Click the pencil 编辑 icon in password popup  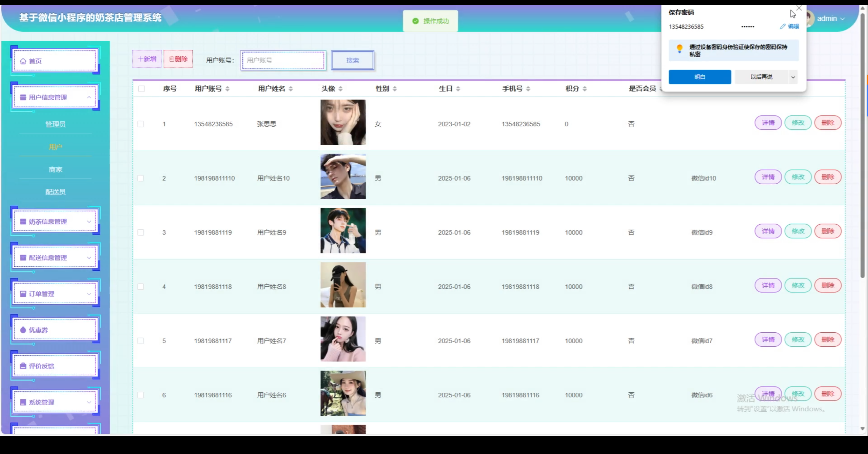pos(783,26)
